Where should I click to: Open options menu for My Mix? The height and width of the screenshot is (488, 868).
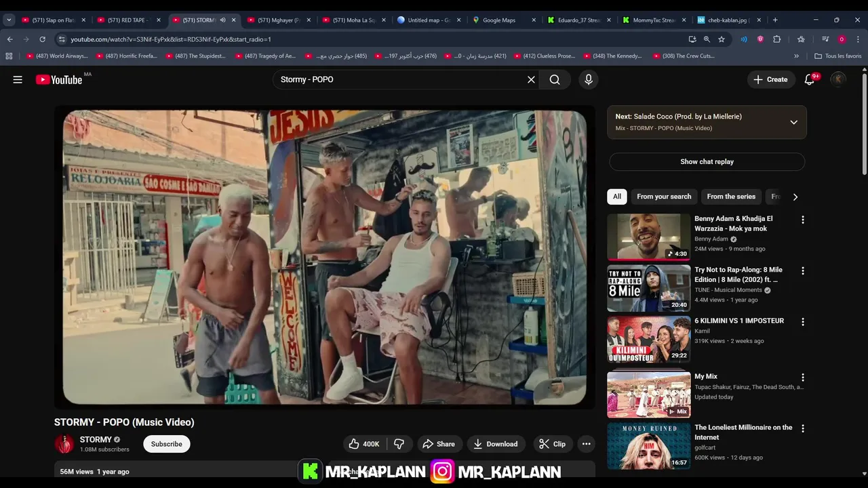(x=803, y=377)
